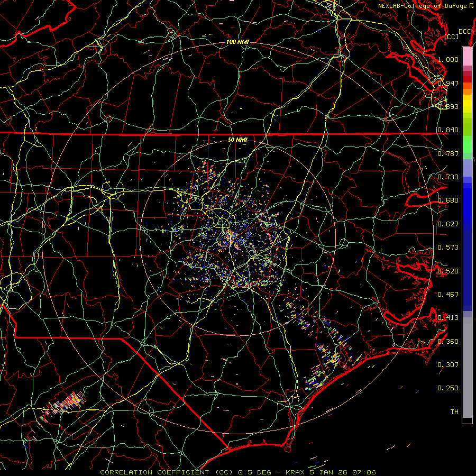
Task: Select the 0.360 legend value
Action: (x=448, y=342)
